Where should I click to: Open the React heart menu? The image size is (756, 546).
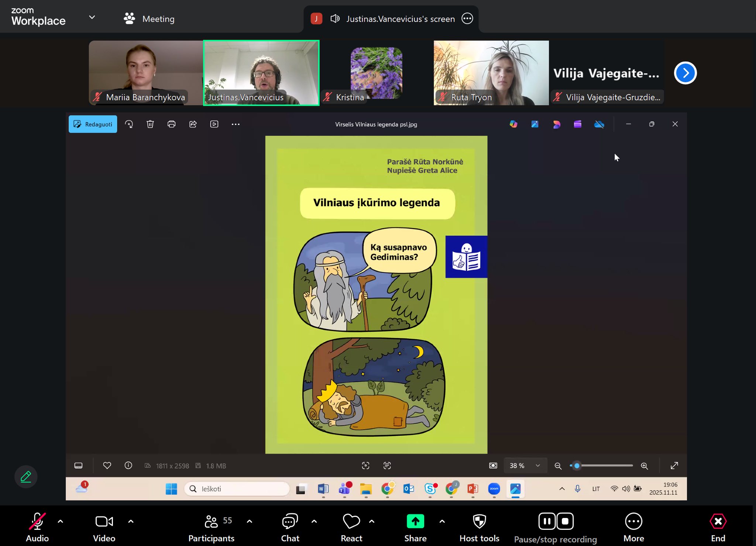351,522
